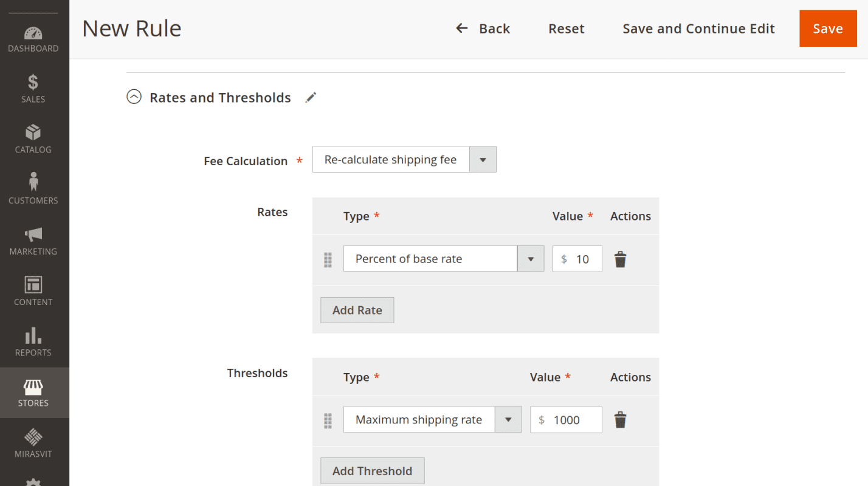Screen dimensions: 868x486
Task: Click the Fee Calculation label
Action: [x=246, y=161]
